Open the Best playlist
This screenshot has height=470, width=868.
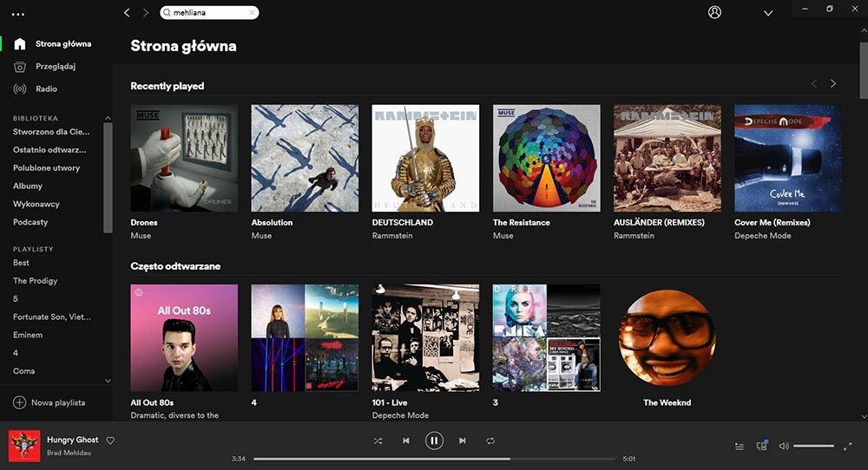coord(21,263)
